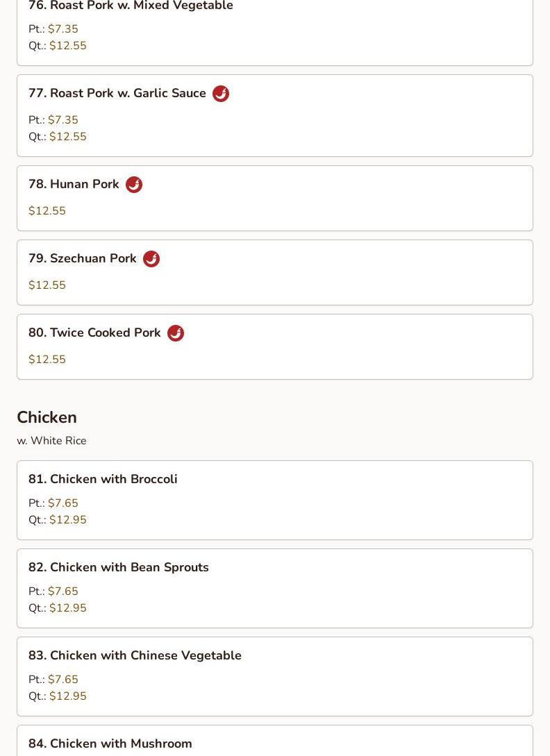Choose 83. Chicken with Chinese Vegetable

click(x=135, y=656)
